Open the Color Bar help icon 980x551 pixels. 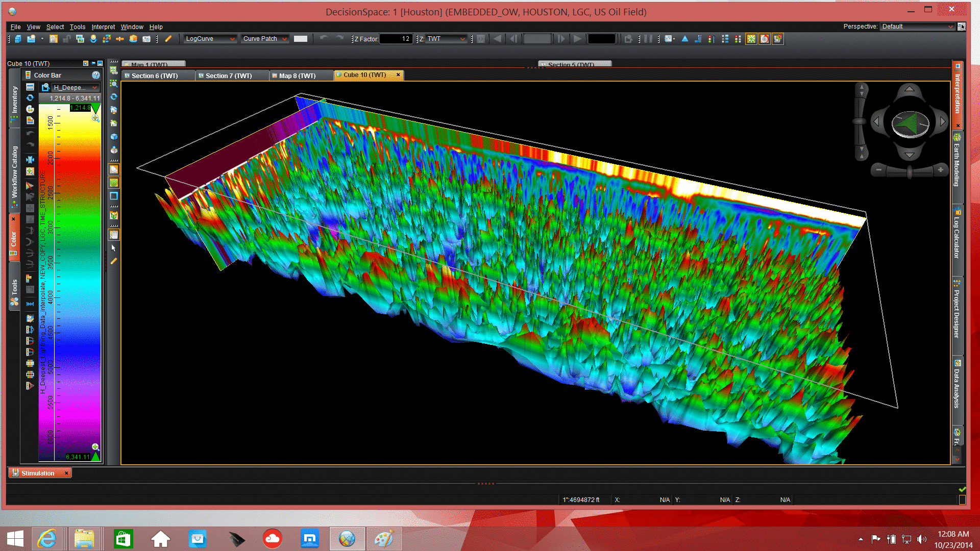(95, 75)
